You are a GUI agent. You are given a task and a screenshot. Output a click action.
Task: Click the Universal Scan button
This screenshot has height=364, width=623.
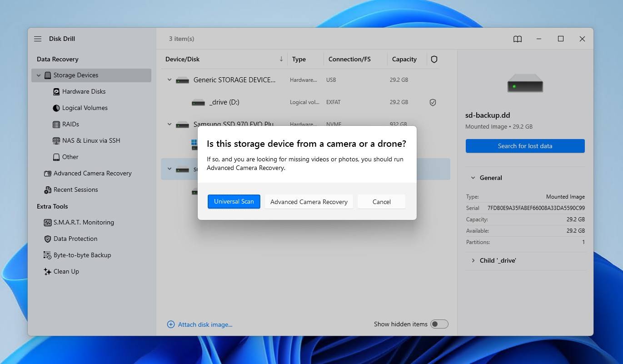point(234,202)
